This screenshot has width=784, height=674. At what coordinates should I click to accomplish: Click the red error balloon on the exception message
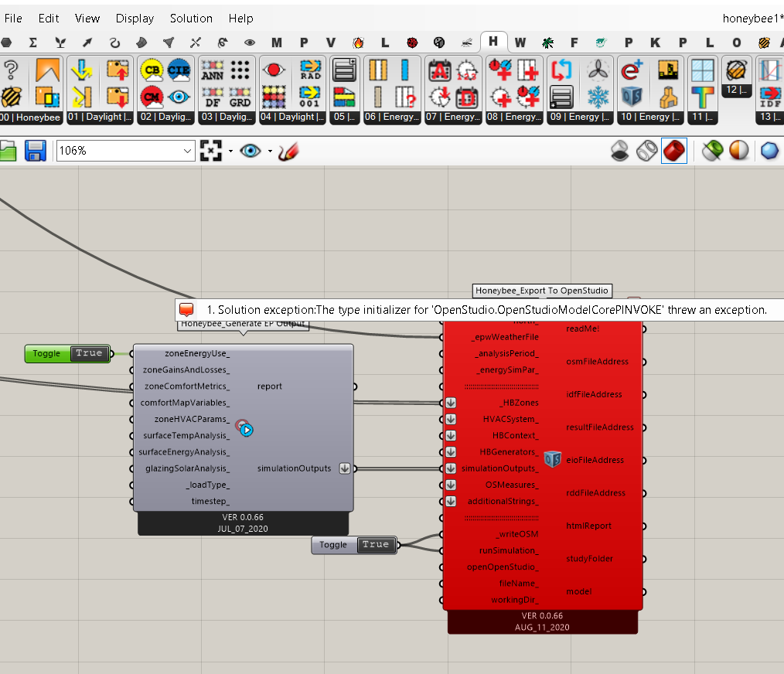[186, 309]
